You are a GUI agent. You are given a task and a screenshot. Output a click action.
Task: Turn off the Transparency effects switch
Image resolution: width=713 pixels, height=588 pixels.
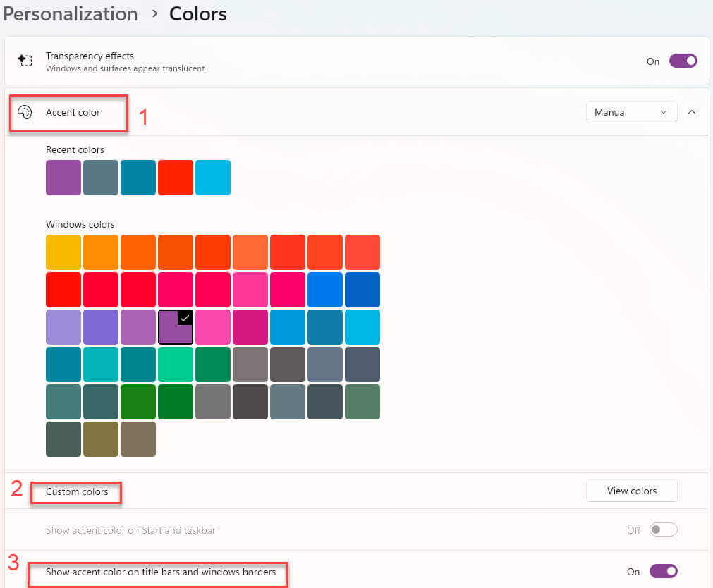tap(683, 61)
